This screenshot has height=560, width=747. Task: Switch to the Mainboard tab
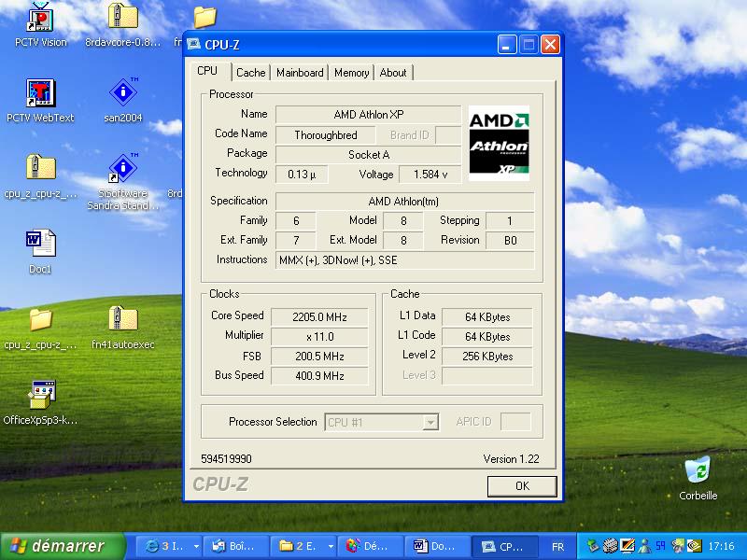(x=300, y=73)
